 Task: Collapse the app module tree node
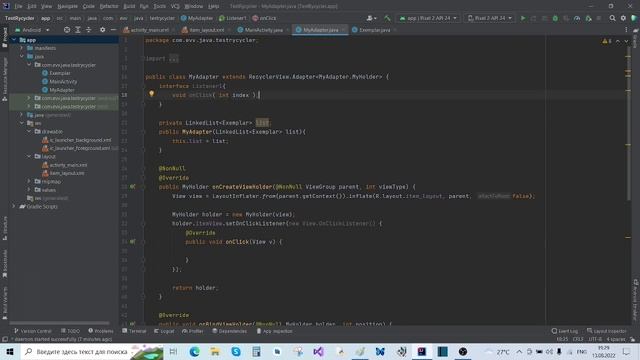pos(14,40)
